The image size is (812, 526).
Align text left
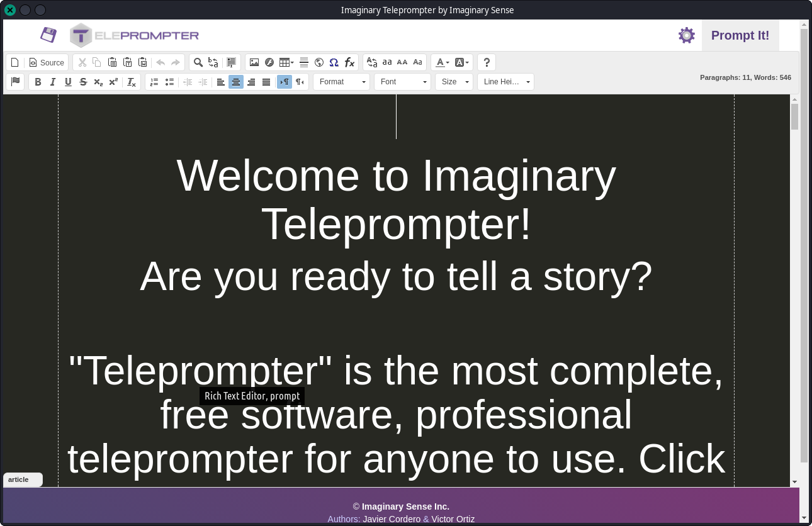coord(221,82)
